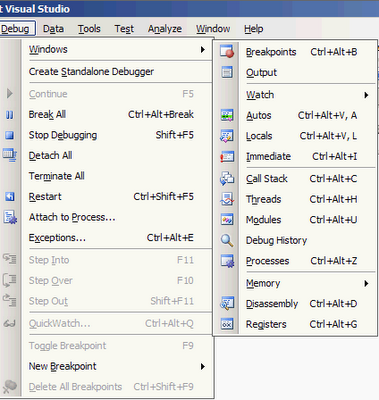Click the Stop Debugging square icon
Image resolution: width=379 pixels, height=400 pixels.
10,135
